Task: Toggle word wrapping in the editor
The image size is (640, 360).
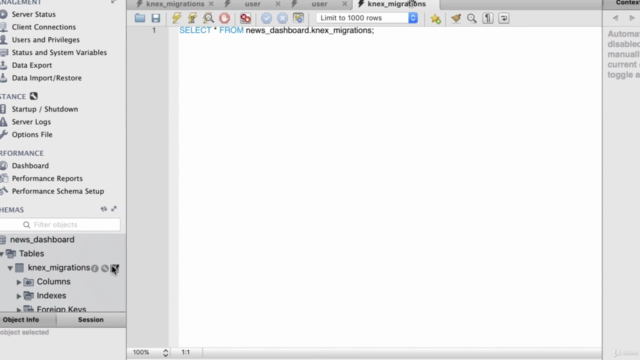Action: pyautogui.click(x=504, y=18)
